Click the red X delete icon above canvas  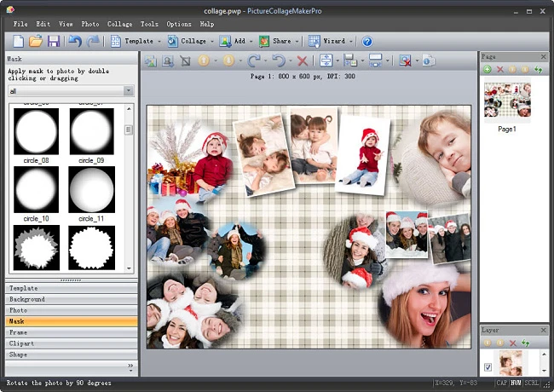(302, 61)
